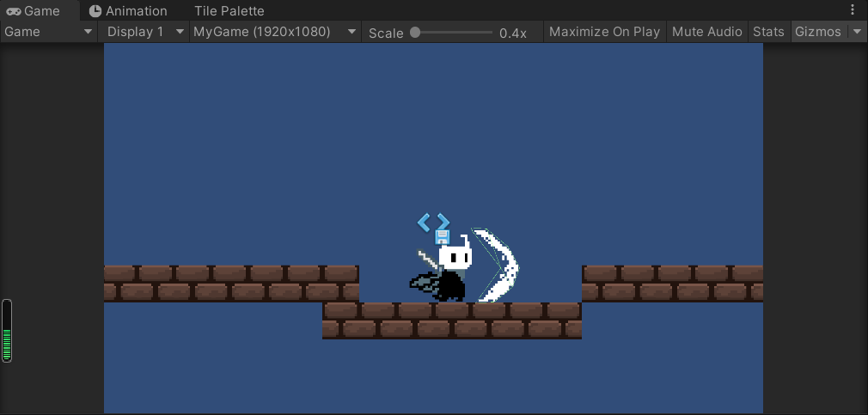Screen dimensions: 868x415
Task: Switch to the Game tab
Action: [x=40, y=10]
